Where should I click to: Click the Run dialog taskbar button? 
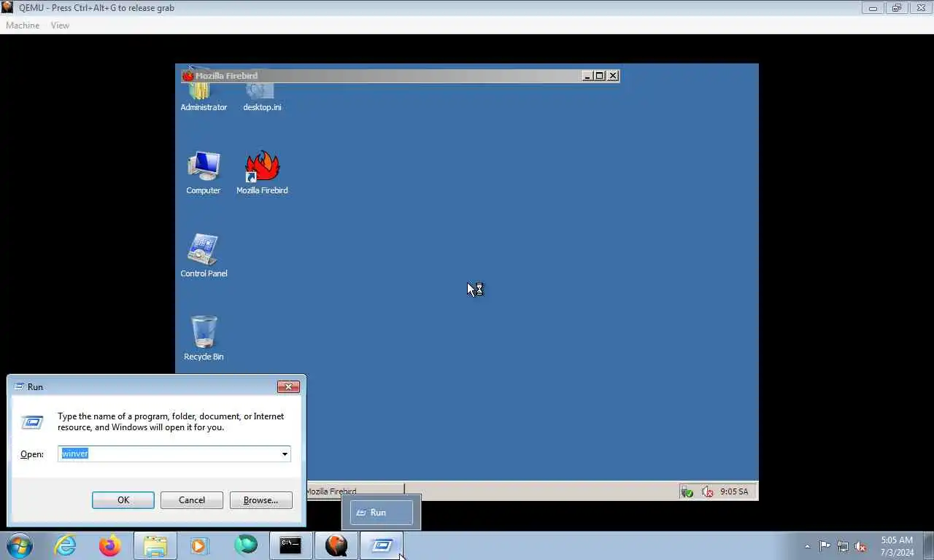click(x=382, y=545)
